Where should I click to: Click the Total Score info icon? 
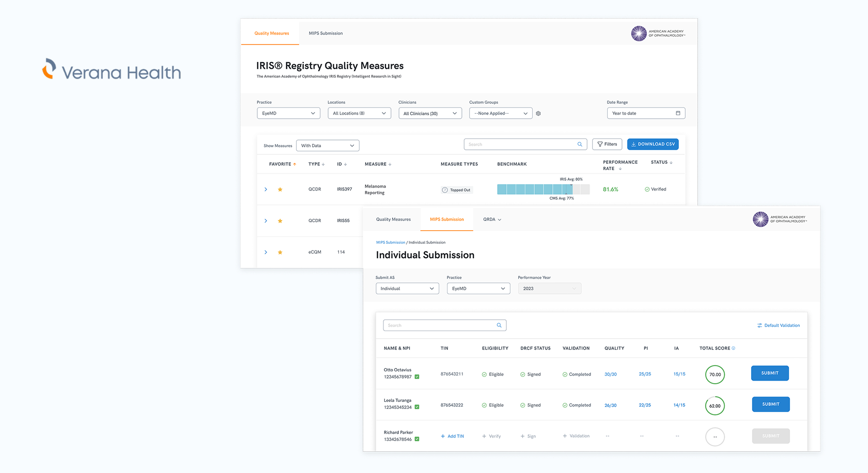(734, 348)
